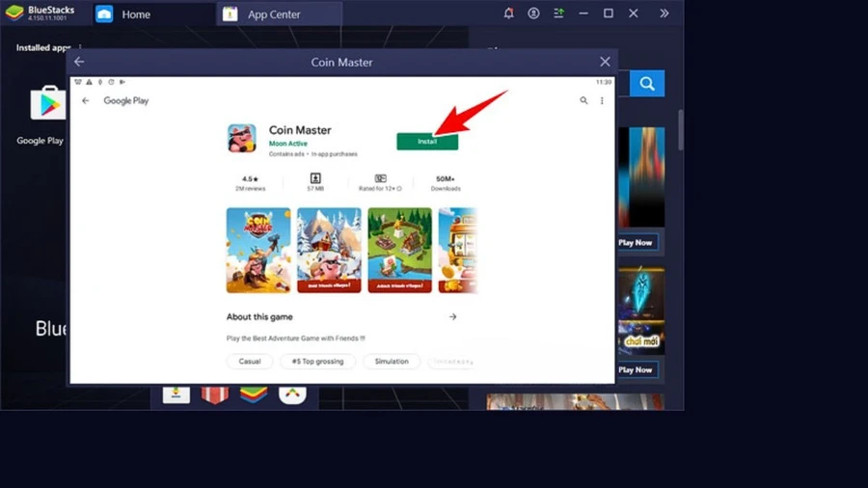Select the #5 Top grossing chip
The width and height of the screenshot is (868, 488).
point(317,362)
